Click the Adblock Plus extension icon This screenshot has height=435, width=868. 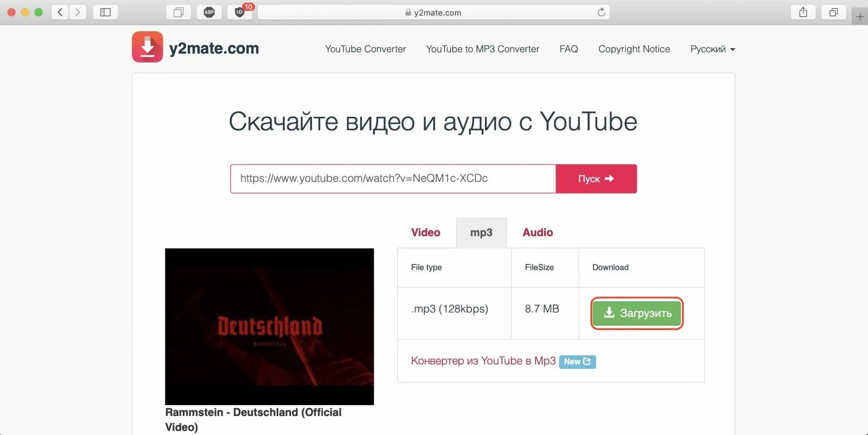click(x=209, y=12)
